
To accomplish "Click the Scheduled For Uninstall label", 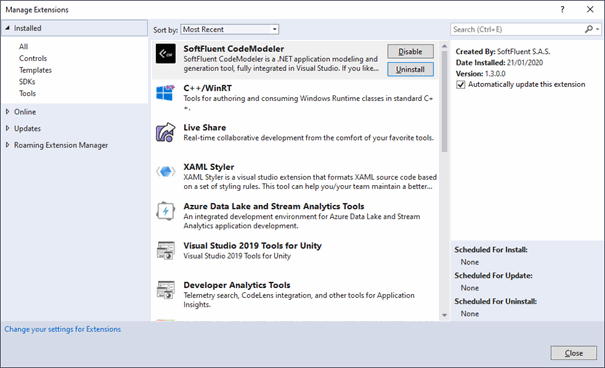I will coord(495,301).
